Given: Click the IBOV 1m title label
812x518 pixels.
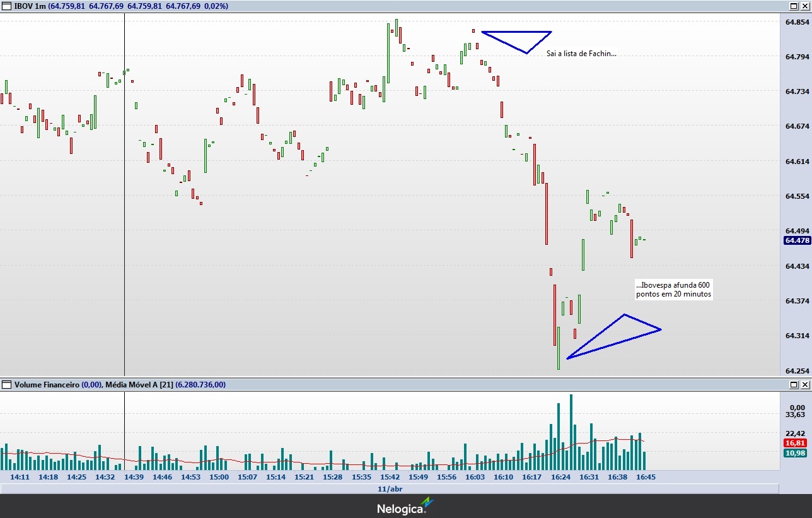Looking at the screenshot, I should point(29,6).
